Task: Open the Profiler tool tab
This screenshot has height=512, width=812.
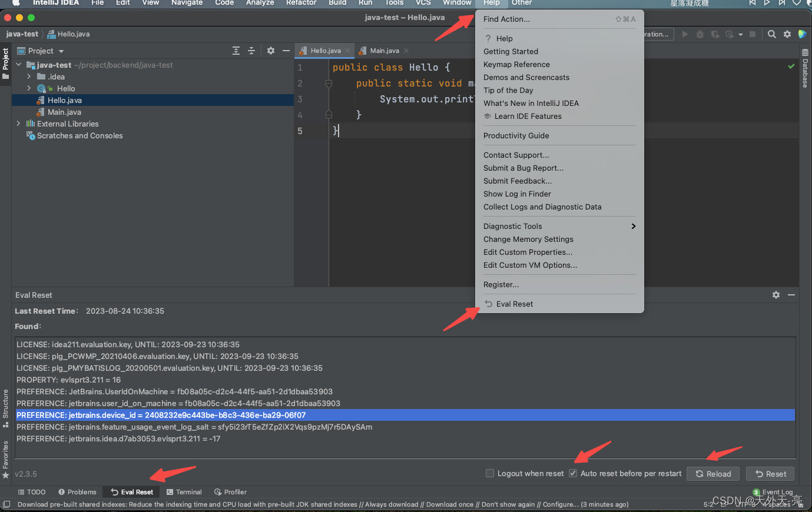Action: pos(230,492)
